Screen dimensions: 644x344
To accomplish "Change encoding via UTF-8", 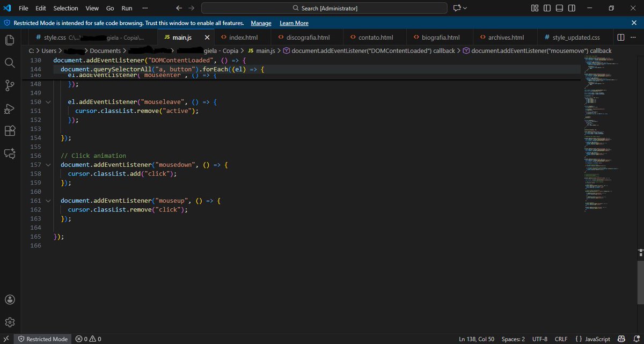I will tap(540, 339).
